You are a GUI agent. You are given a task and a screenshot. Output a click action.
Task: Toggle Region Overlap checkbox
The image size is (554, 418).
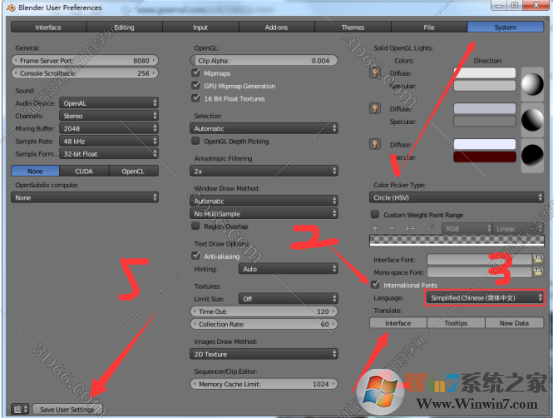click(195, 226)
